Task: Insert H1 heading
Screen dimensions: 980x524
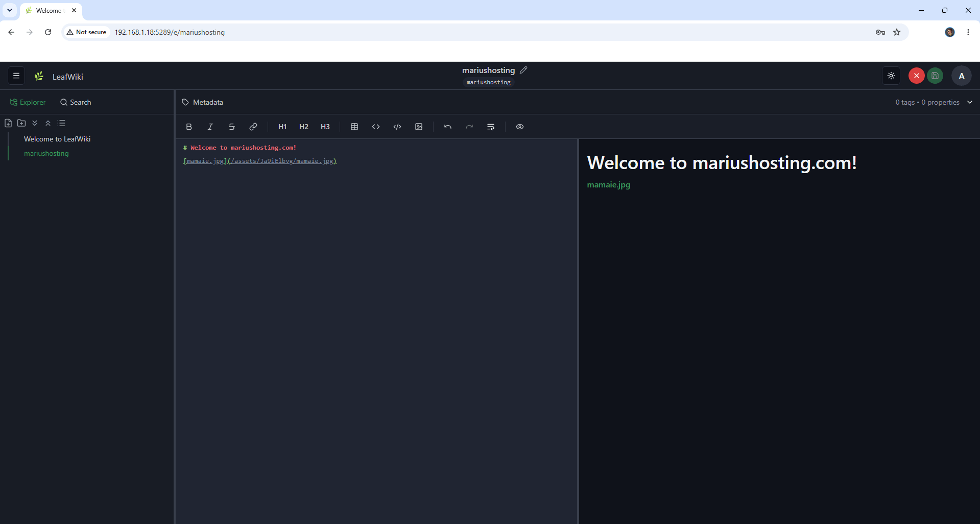Action: click(x=282, y=127)
